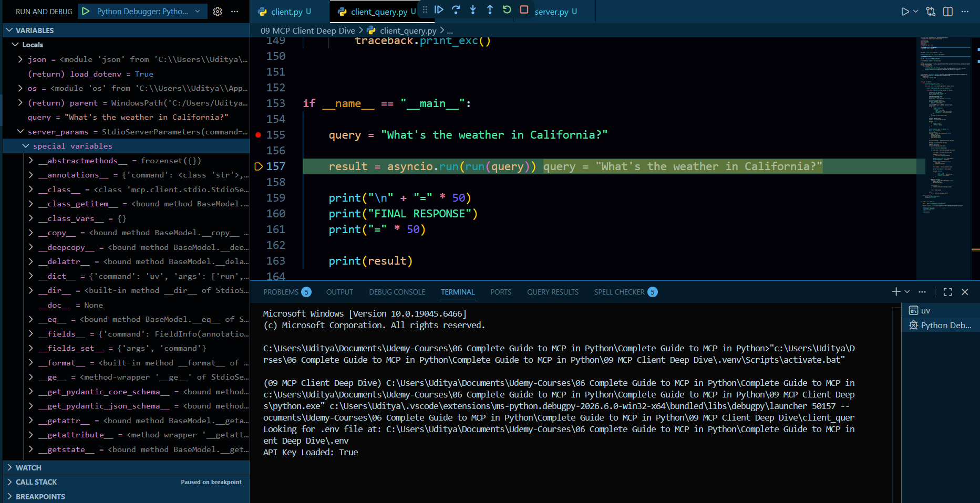
Task: Collapse the special variables group
Action: point(26,146)
